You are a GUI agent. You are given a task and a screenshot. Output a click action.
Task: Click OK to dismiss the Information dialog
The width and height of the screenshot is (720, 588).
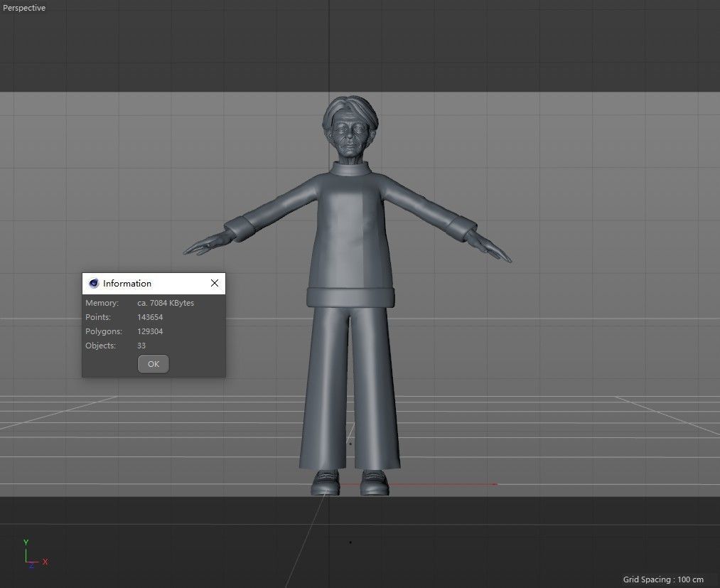click(x=153, y=363)
